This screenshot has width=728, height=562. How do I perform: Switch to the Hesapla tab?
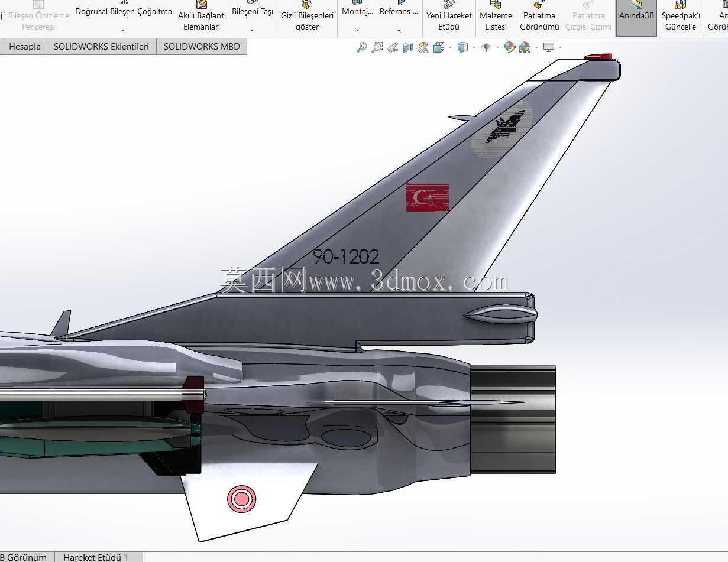[x=25, y=47]
